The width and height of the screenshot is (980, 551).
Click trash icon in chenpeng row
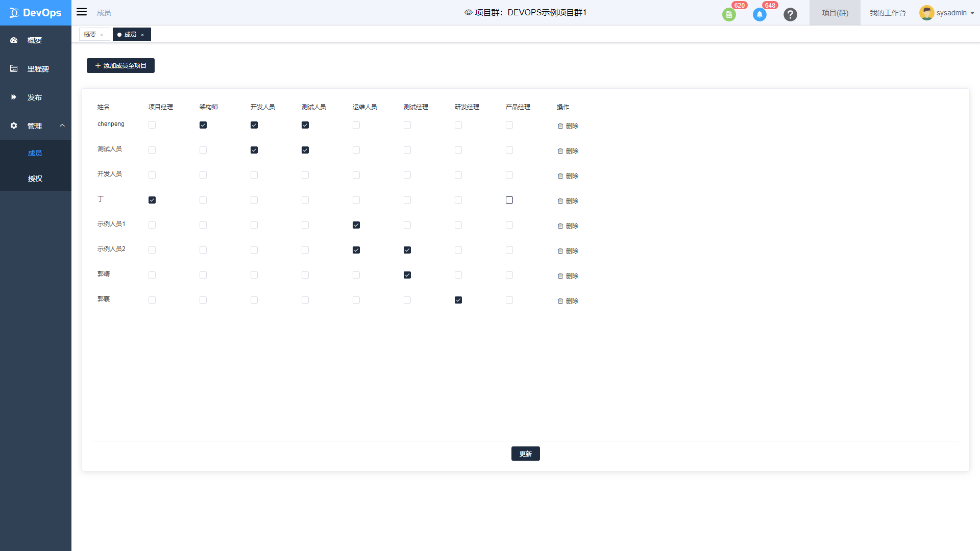click(560, 126)
